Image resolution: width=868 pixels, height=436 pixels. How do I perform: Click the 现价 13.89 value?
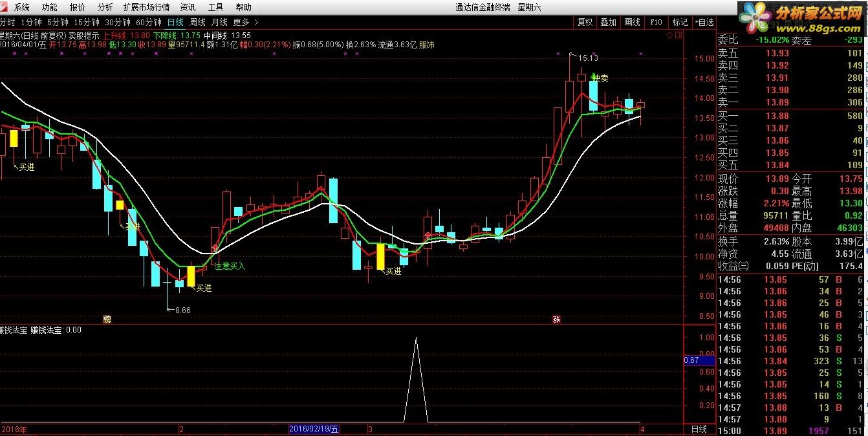[777, 179]
